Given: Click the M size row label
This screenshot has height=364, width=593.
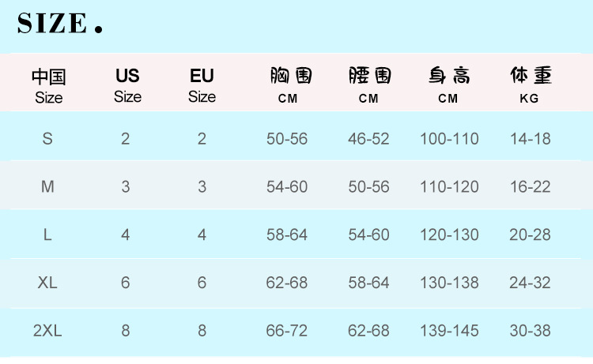Looking at the screenshot, I should 47,187.
